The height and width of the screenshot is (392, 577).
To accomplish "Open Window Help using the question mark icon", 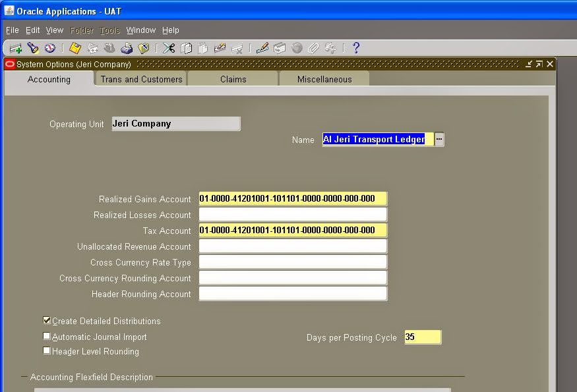I will click(x=357, y=47).
